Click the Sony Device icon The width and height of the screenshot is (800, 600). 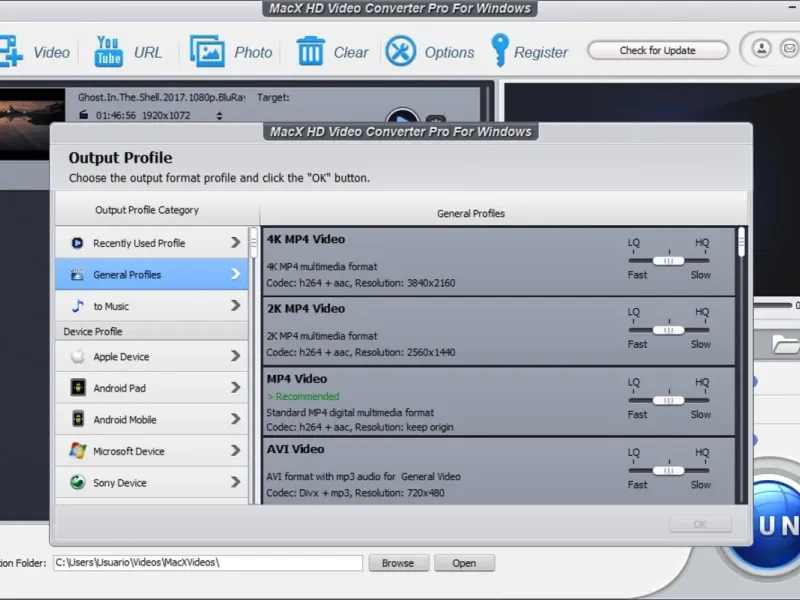tap(78, 482)
